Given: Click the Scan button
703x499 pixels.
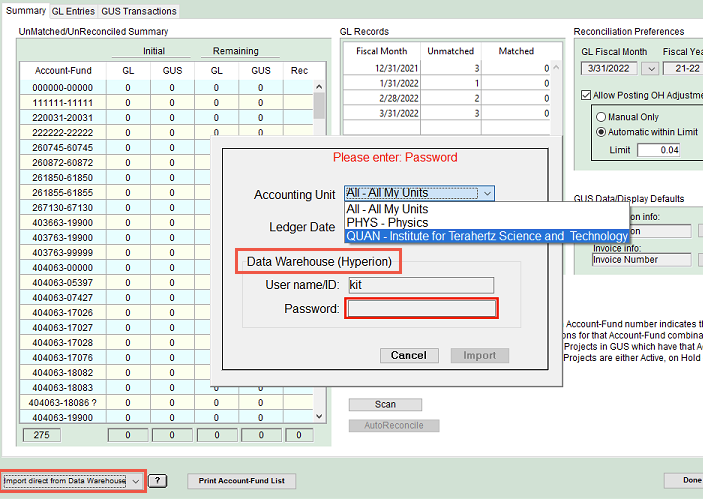Looking at the screenshot, I should coord(385,405).
